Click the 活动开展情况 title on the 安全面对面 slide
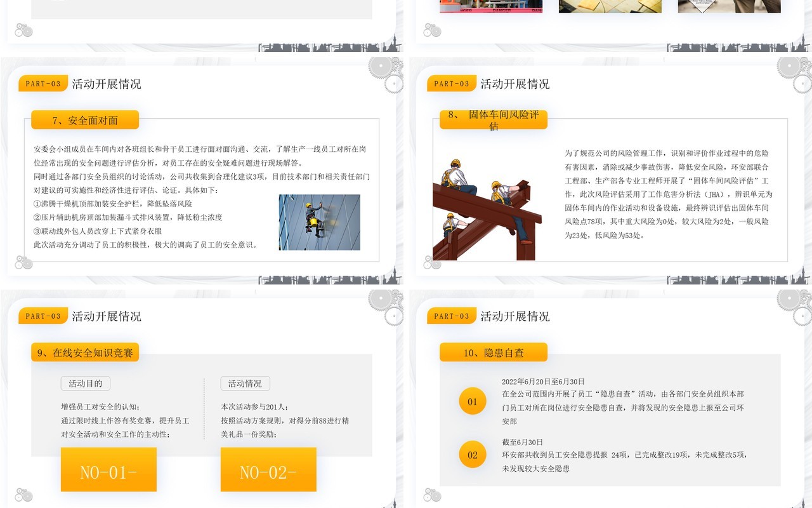This screenshot has height=508, width=812. 107,84
